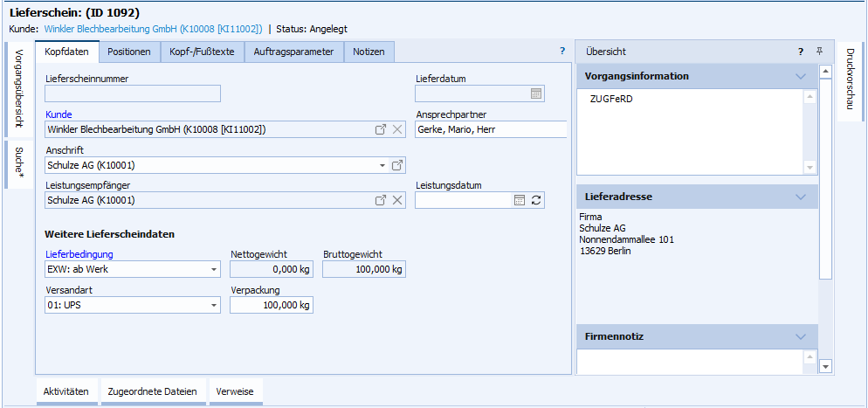
Task: Open help in Übersicht panel header
Action: pyautogui.click(x=801, y=52)
